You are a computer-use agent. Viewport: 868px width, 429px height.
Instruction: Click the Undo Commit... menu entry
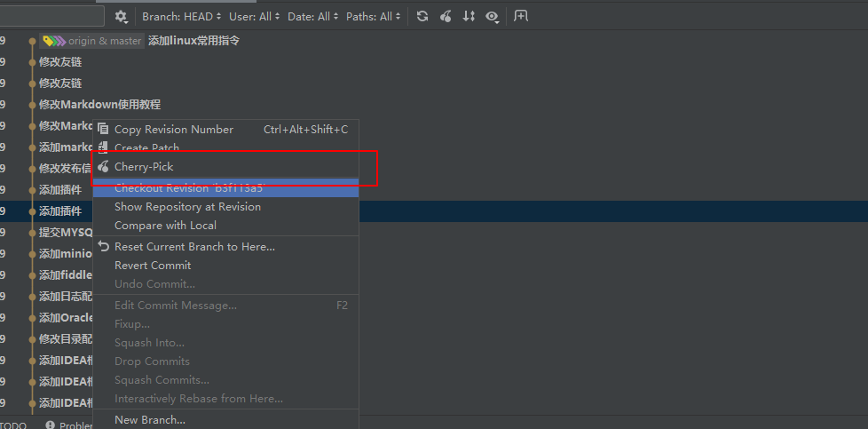tap(225, 284)
